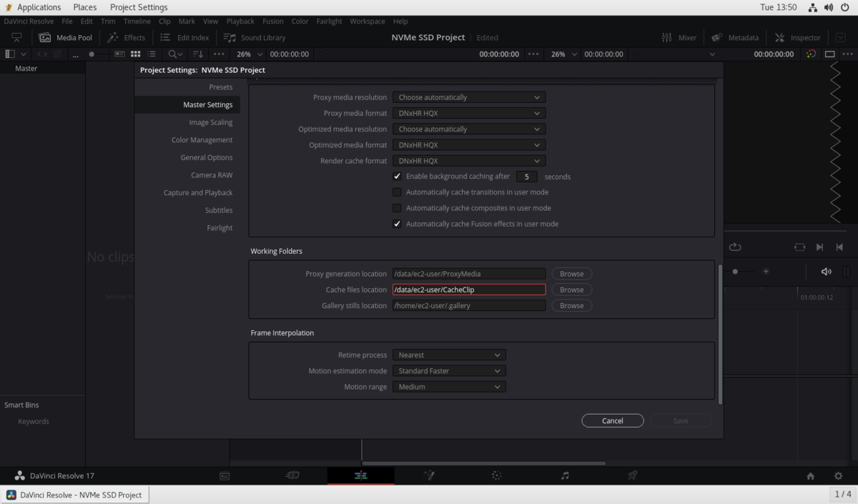
Task: Open Retime process dropdown
Action: tap(449, 355)
